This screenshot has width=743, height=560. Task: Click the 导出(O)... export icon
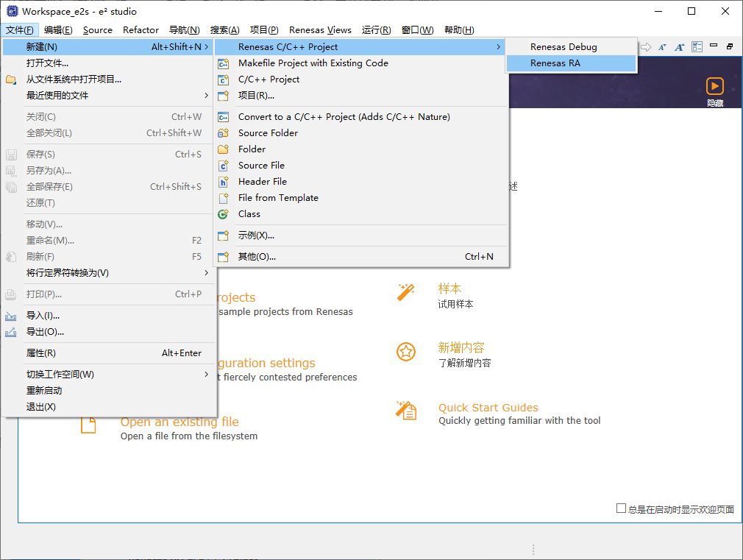pos(11,332)
